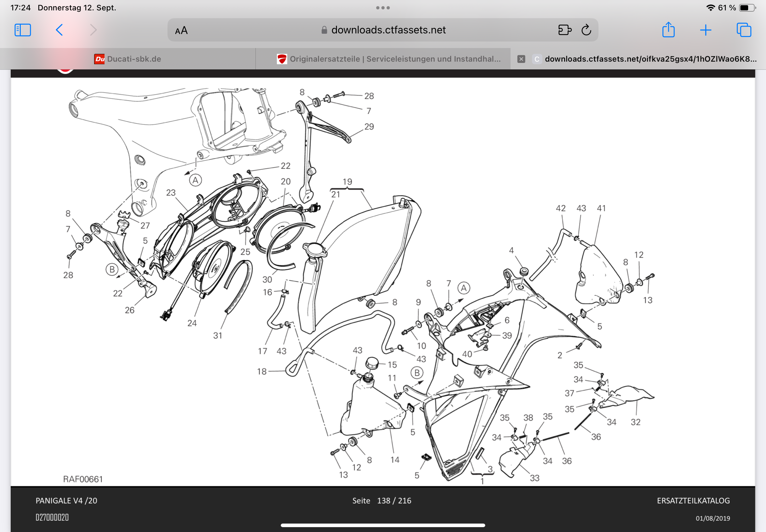Open the Safari sidebar panel

tap(23, 30)
